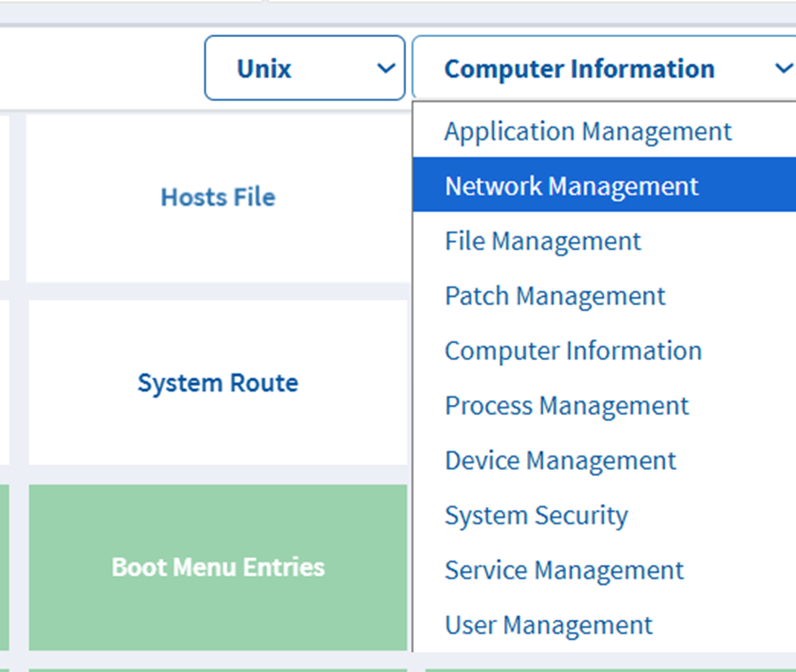Click the white tile strip left of Hosts File
The height and width of the screenshot is (672, 796).
[4, 197]
